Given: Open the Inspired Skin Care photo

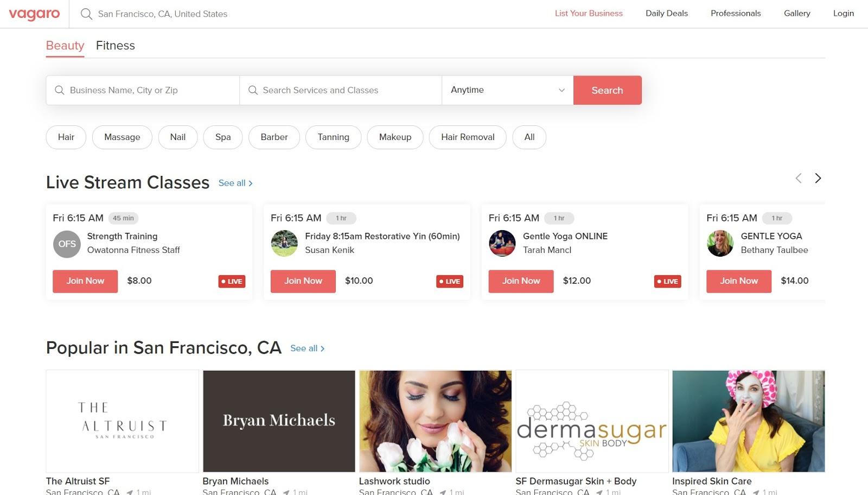Looking at the screenshot, I should (x=749, y=421).
